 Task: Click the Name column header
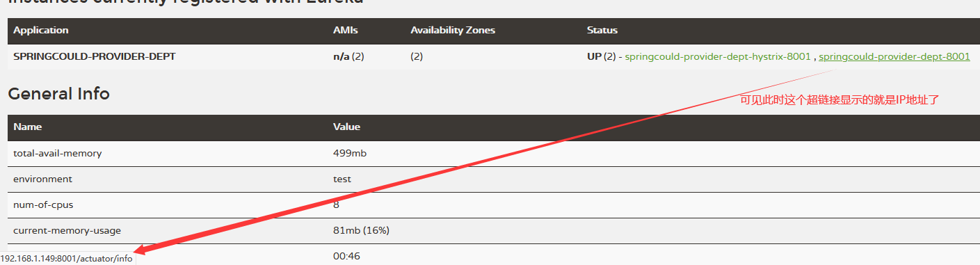tap(28, 127)
